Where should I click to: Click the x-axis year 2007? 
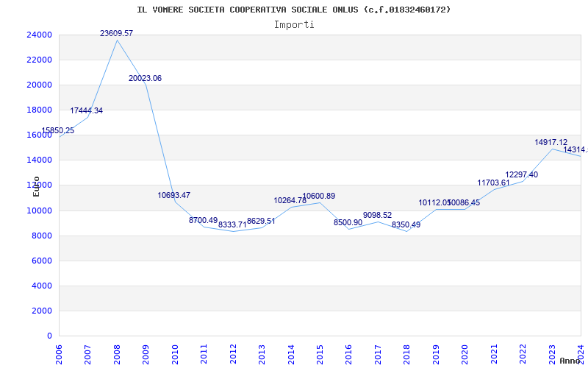pos(87,354)
